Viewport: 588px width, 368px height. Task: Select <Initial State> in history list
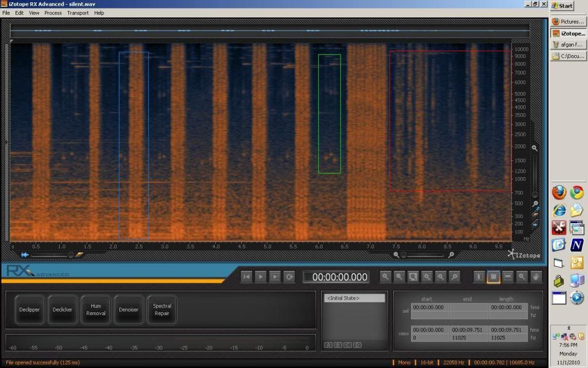click(354, 298)
